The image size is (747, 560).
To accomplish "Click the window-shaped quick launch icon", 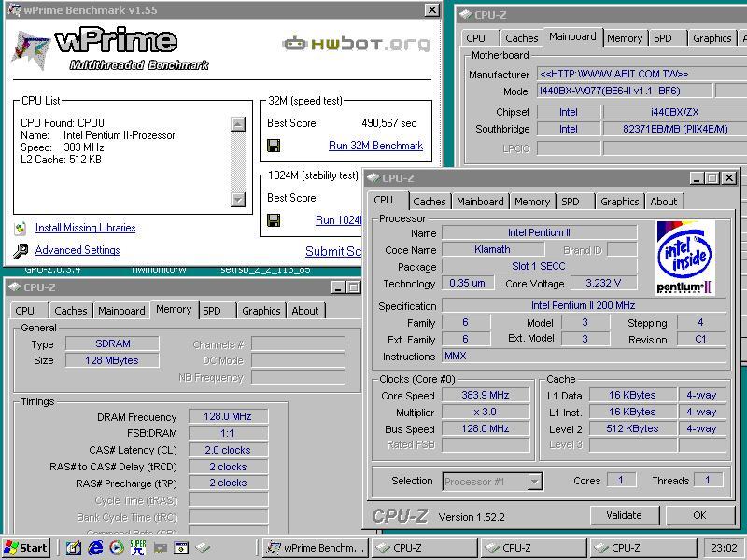I will (181, 548).
